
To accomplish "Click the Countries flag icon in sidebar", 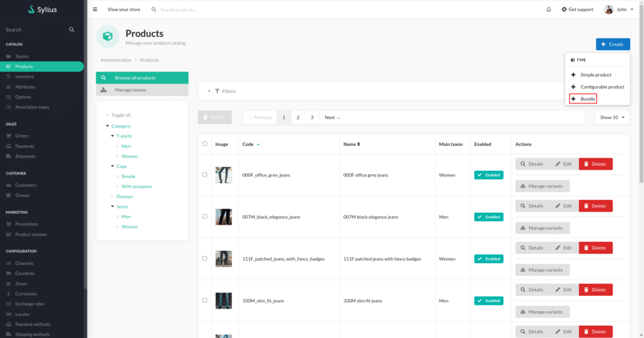I will [x=9, y=273].
